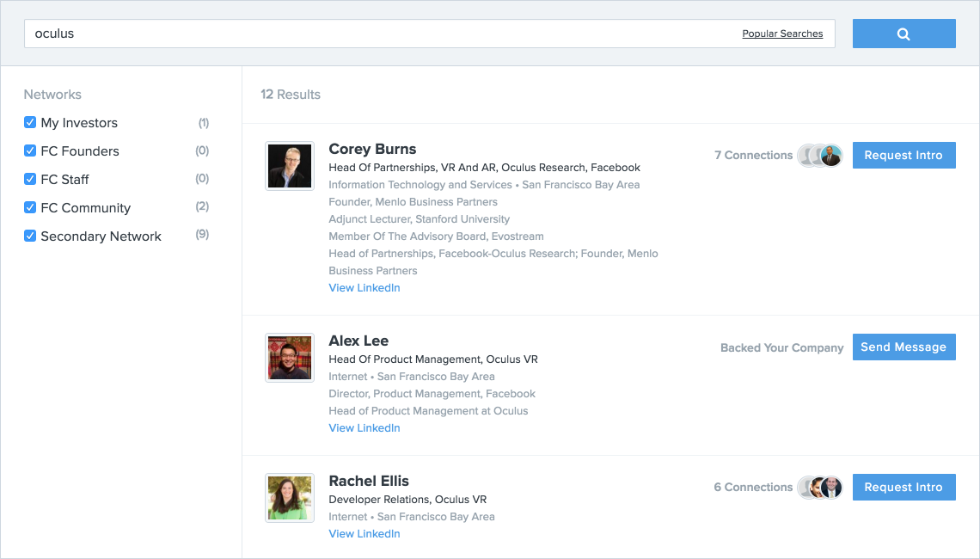This screenshot has width=980, height=559.
Task: Request an intro to Corey Burns
Action: pyautogui.click(x=903, y=156)
